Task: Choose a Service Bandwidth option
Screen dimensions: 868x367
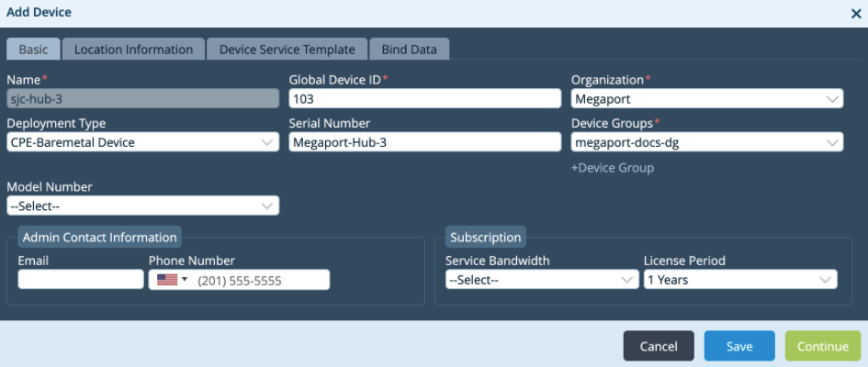Action: 541,280
